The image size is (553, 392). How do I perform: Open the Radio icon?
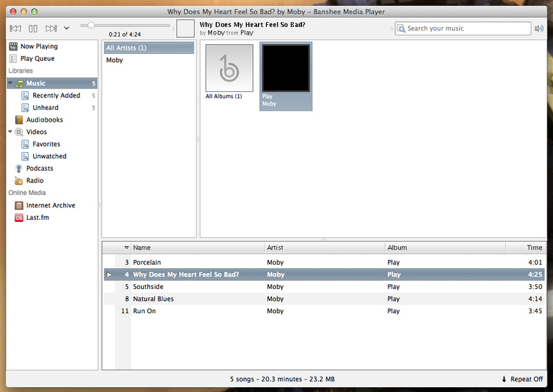click(x=19, y=180)
